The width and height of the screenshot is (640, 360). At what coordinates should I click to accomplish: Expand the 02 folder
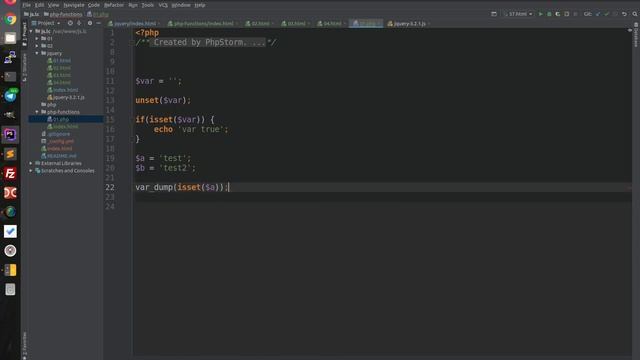pyautogui.click(x=37, y=46)
